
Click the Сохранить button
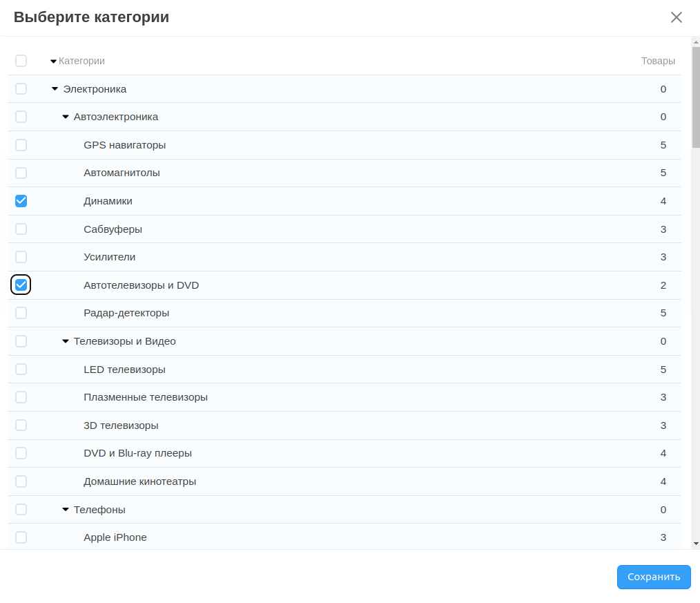coord(653,577)
